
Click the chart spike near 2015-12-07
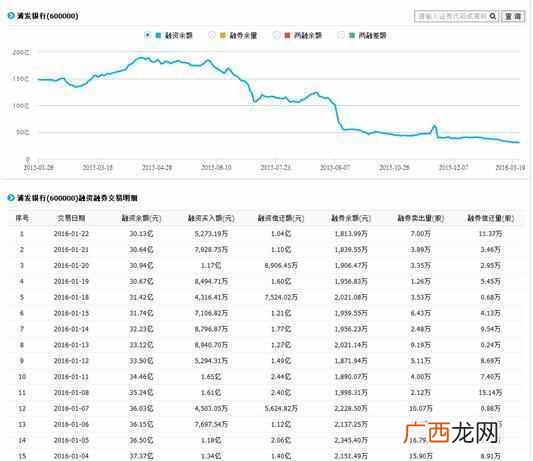434,126
